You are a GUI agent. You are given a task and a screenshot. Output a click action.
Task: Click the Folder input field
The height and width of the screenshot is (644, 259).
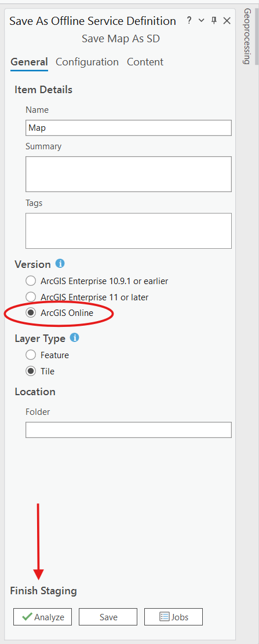click(x=128, y=429)
